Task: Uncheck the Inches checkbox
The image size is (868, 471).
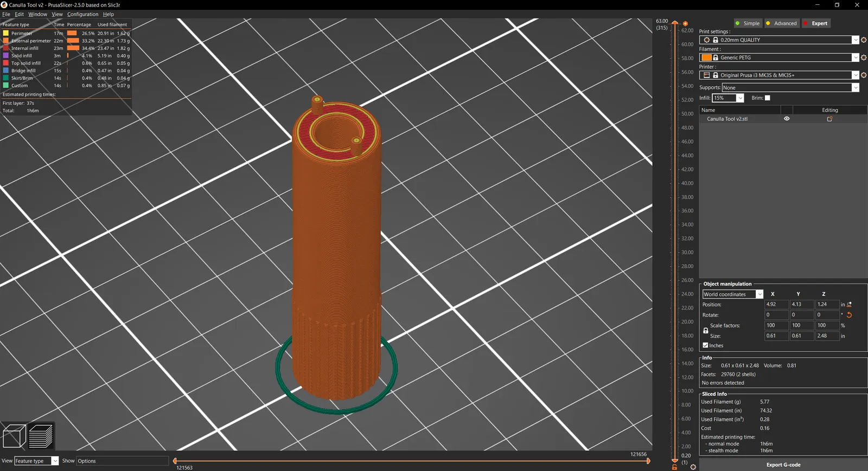Action: click(705, 345)
